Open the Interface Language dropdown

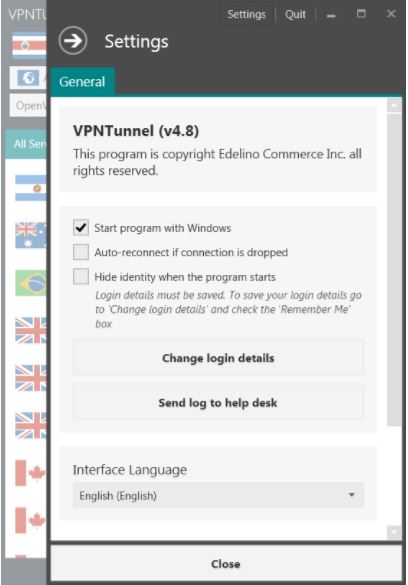pos(218,495)
